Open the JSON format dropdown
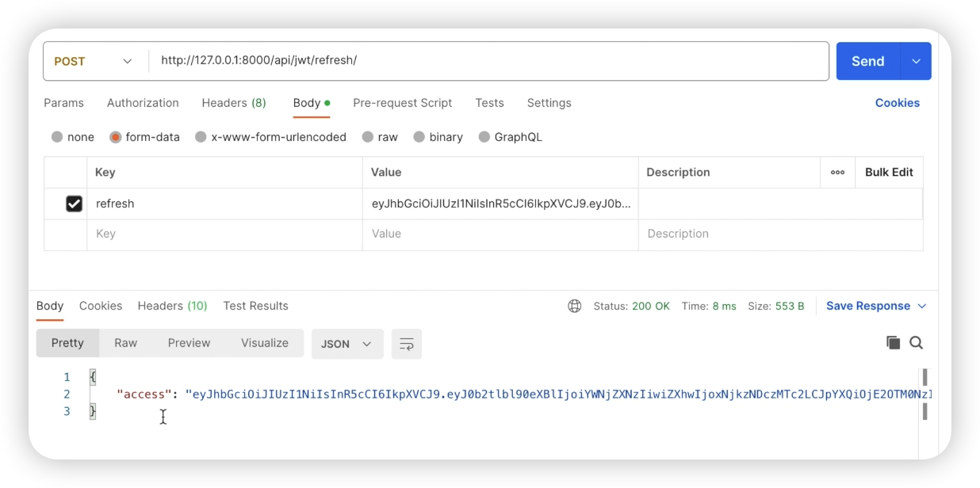This screenshot has height=488, width=980. 346,344
